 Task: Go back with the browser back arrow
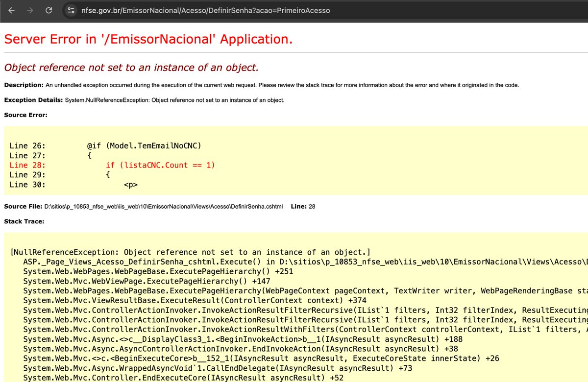(11, 10)
